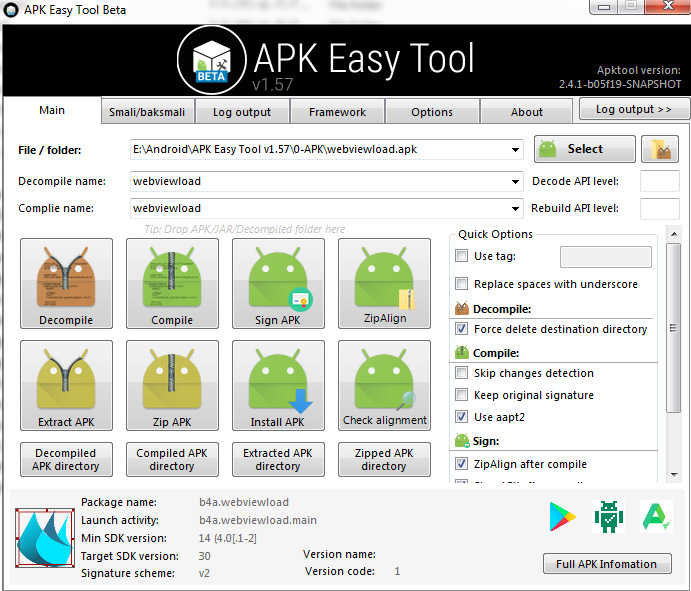
Task: Click package name b4a.webviewload text
Action: pos(244,502)
